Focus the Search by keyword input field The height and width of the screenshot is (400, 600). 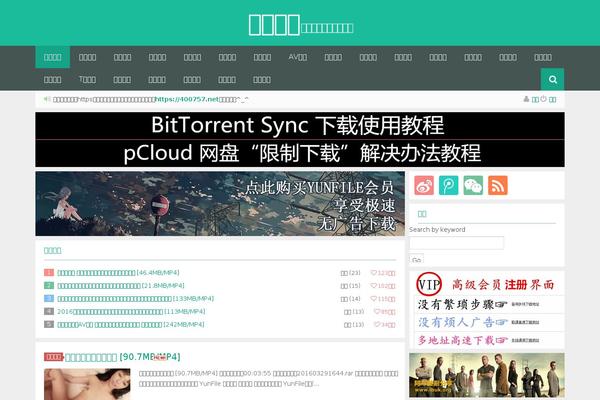(457, 243)
